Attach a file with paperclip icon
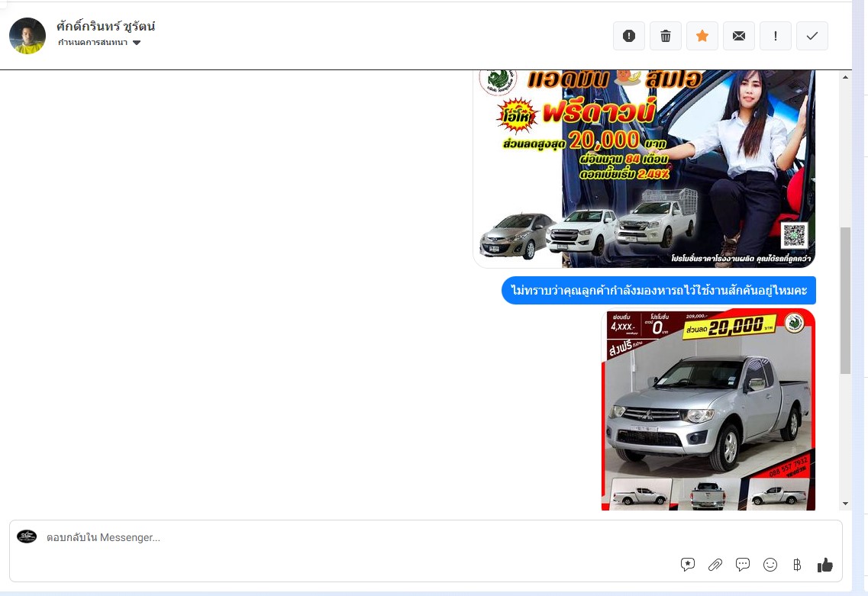Viewport: 868px width, 596px height. [715, 565]
